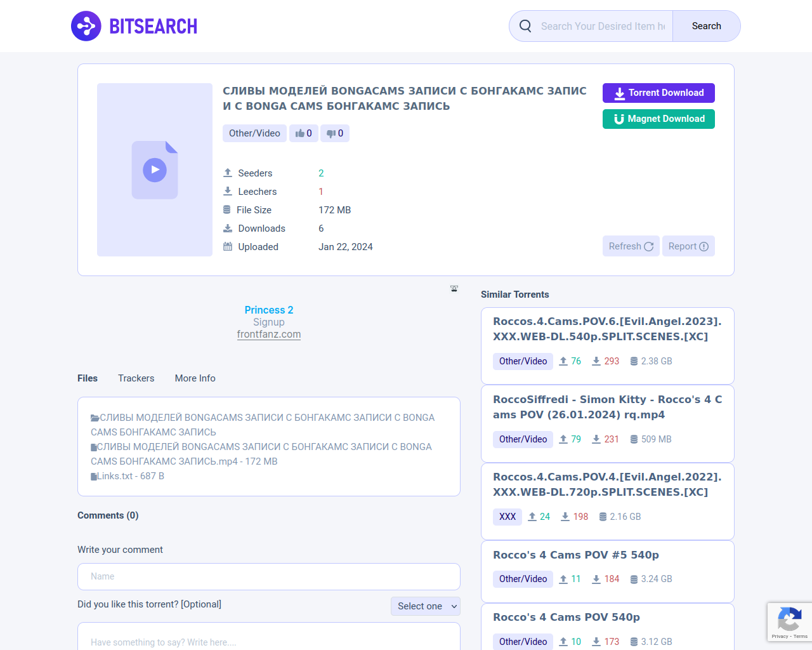This screenshot has width=812, height=650.
Task: Focus the 'Have something to say' comment box
Action: point(269,637)
